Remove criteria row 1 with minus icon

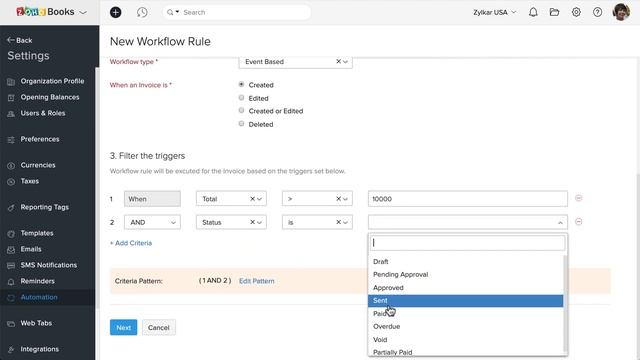pos(578,198)
